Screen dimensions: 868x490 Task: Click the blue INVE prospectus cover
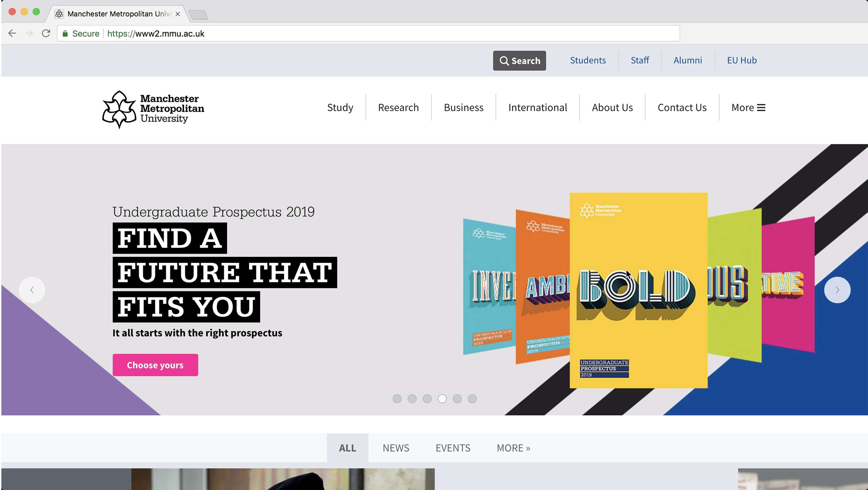tap(489, 287)
